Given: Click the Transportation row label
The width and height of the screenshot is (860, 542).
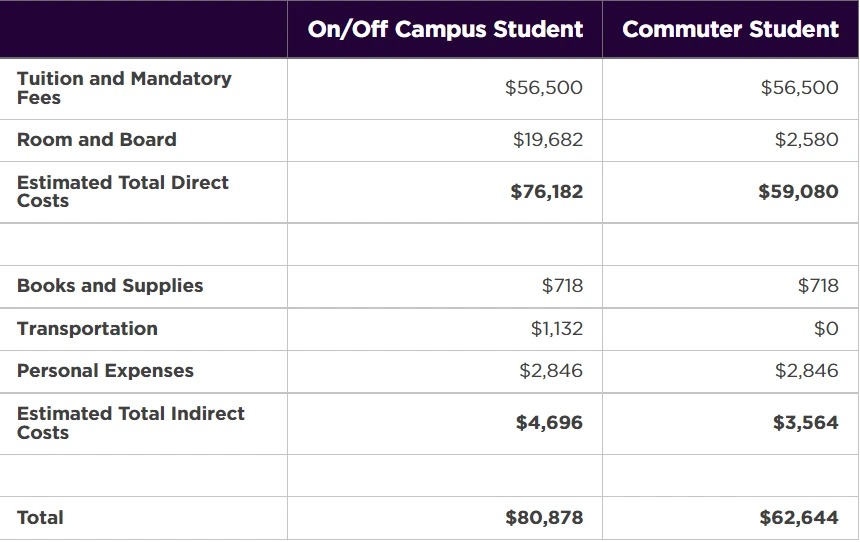Looking at the screenshot, I should pos(87,329).
